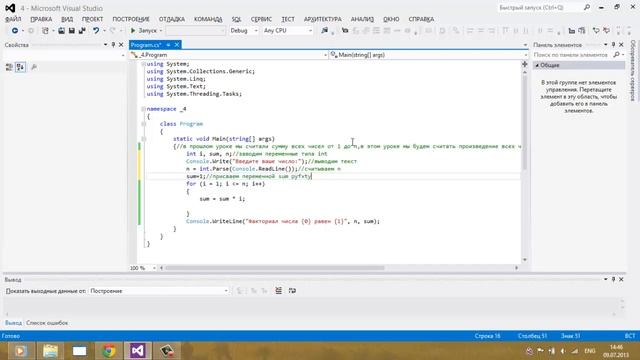Click the ENG language indicator in system tray

pos(590,351)
